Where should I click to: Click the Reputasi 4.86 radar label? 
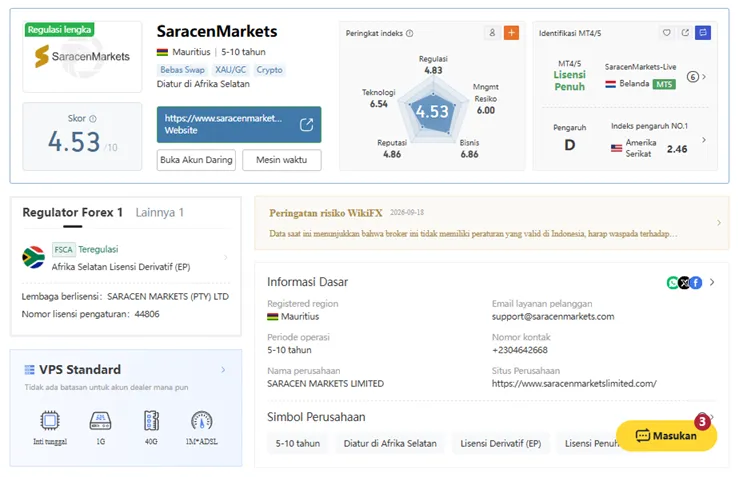pyautogui.click(x=392, y=148)
